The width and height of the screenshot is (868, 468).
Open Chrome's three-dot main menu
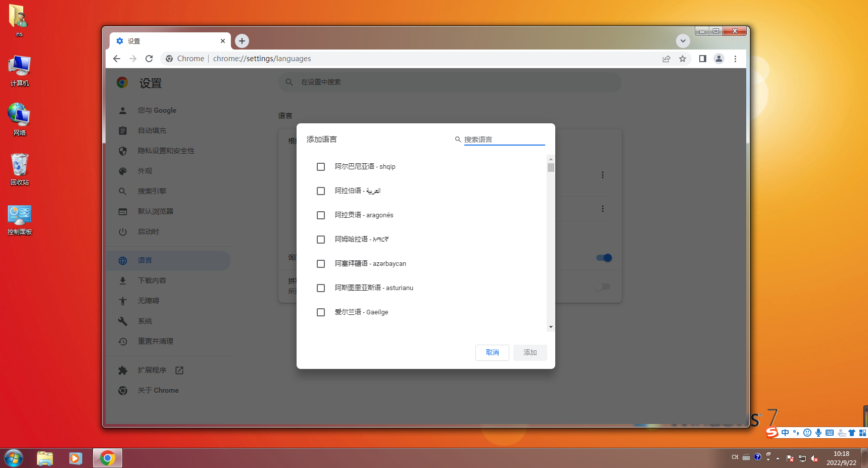(x=736, y=59)
